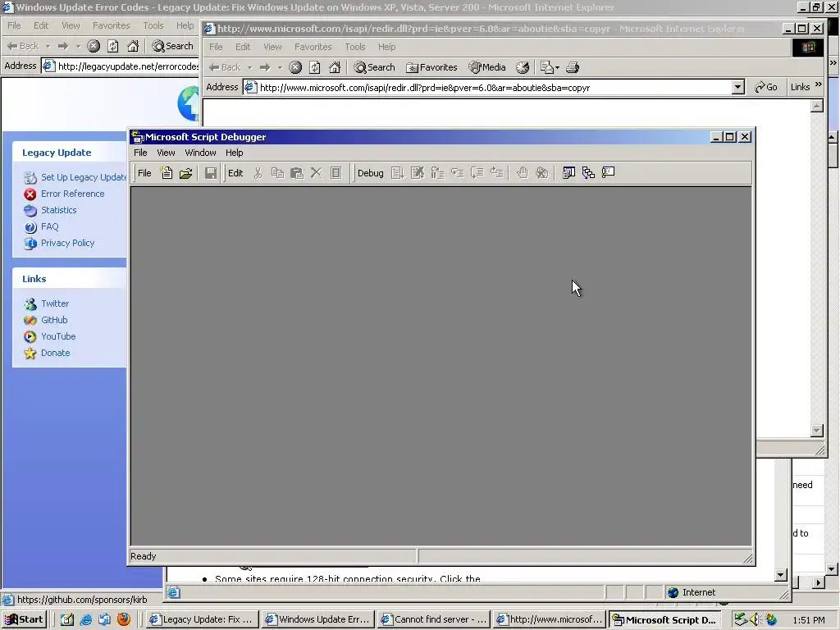Viewport: 840px width, 630px height.
Task: Click Select All icon in Script Debugger toolbar
Action: click(x=336, y=173)
